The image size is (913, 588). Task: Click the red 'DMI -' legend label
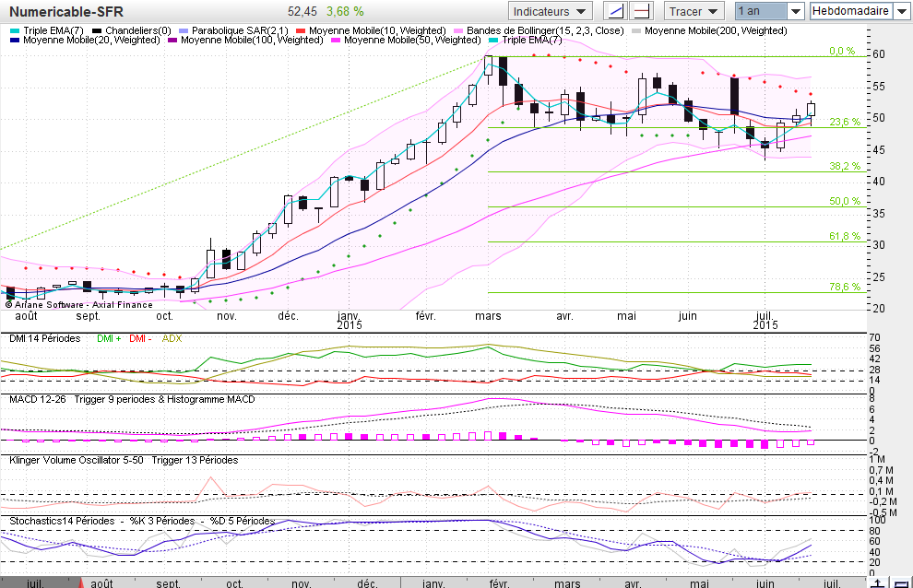(140, 338)
